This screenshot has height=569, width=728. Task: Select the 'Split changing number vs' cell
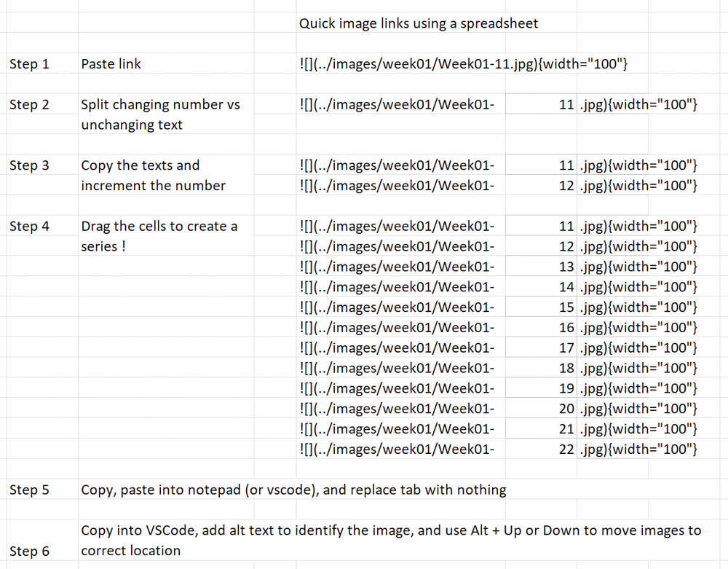point(160,105)
